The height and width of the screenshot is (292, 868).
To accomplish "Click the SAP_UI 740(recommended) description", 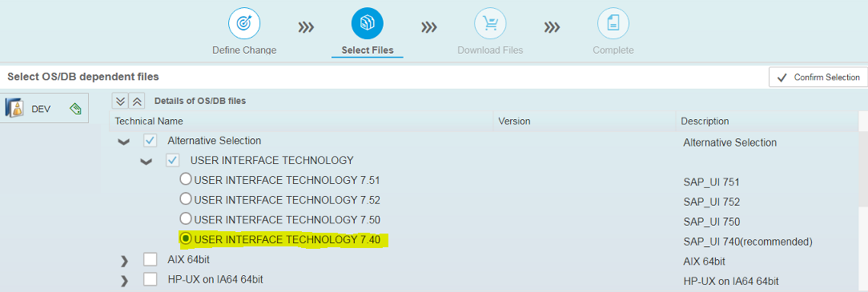I will (747, 242).
